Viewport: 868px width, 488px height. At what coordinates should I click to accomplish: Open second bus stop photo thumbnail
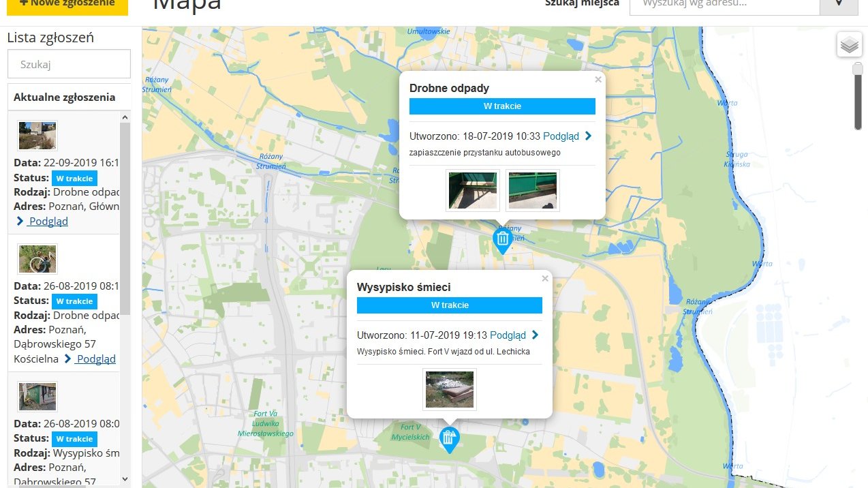tap(533, 191)
